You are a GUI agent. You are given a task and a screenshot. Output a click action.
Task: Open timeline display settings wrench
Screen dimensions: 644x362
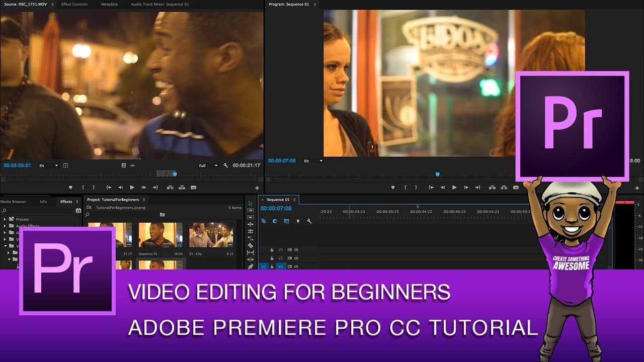click(x=309, y=221)
